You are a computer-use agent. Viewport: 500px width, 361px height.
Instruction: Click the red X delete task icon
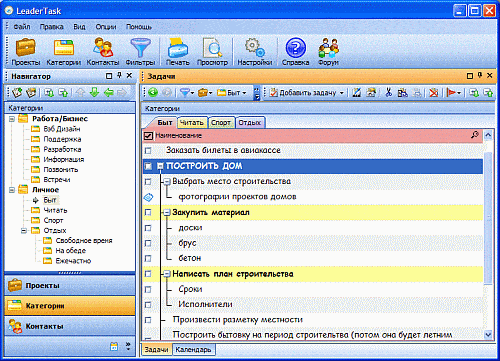tap(434, 92)
